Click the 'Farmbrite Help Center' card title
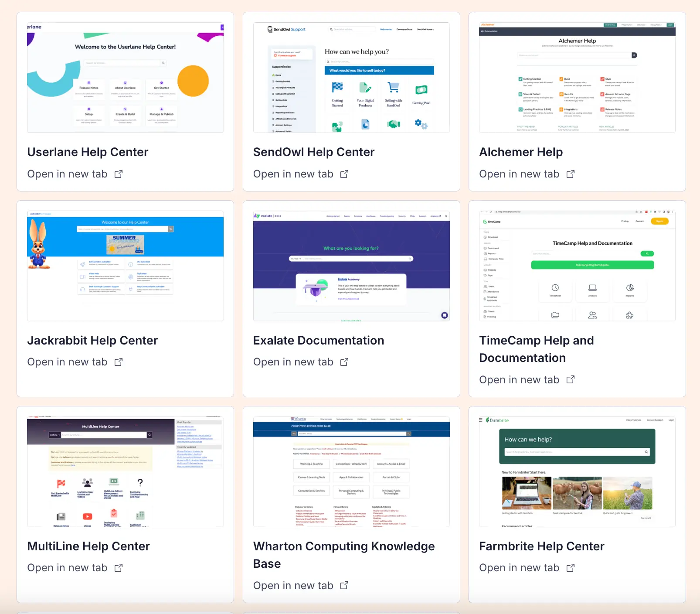The image size is (700, 614). click(542, 546)
